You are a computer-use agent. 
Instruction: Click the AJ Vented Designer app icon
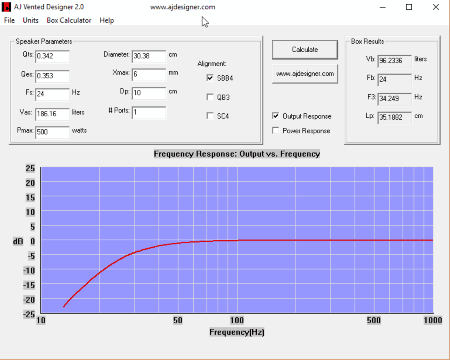(x=6, y=7)
